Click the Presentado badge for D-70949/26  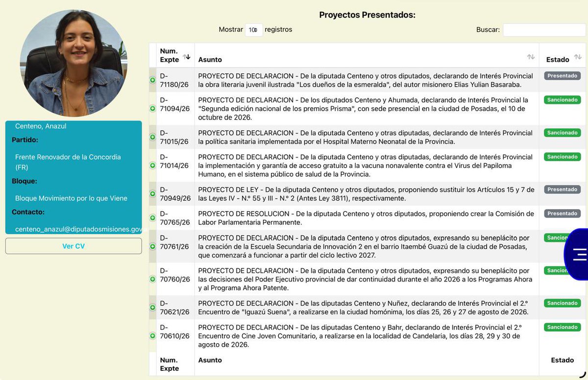pyautogui.click(x=562, y=190)
